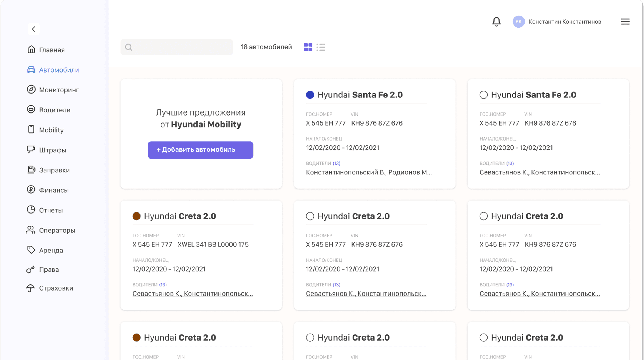This screenshot has width=644, height=360.
Task: Open the Водители steering wheel icon
Action: point(31,109)
